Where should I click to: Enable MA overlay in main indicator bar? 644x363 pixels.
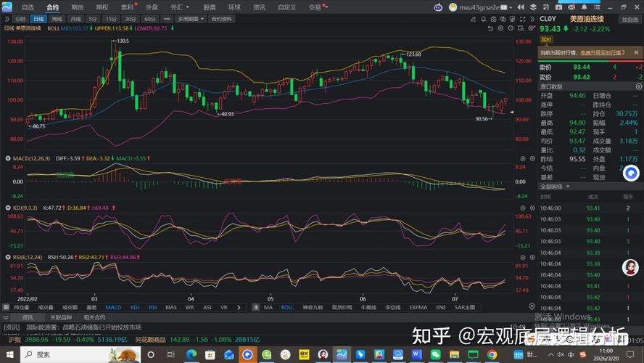[268, 307]
